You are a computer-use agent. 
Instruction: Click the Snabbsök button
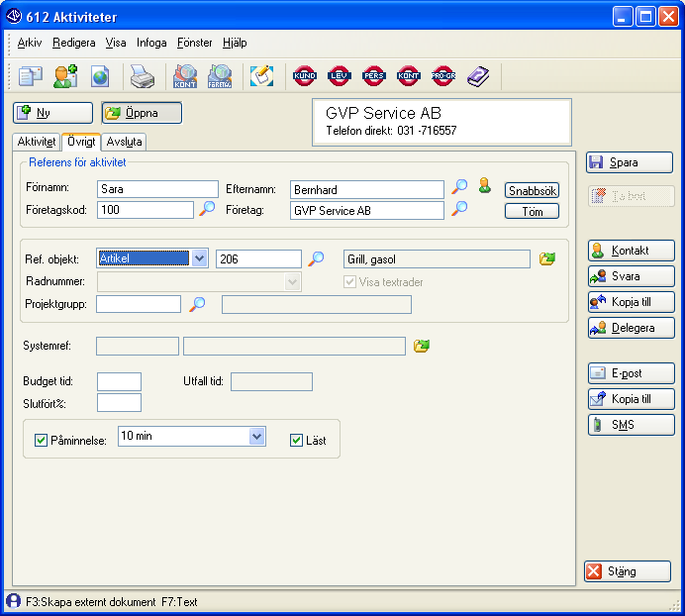coord(532,190)
